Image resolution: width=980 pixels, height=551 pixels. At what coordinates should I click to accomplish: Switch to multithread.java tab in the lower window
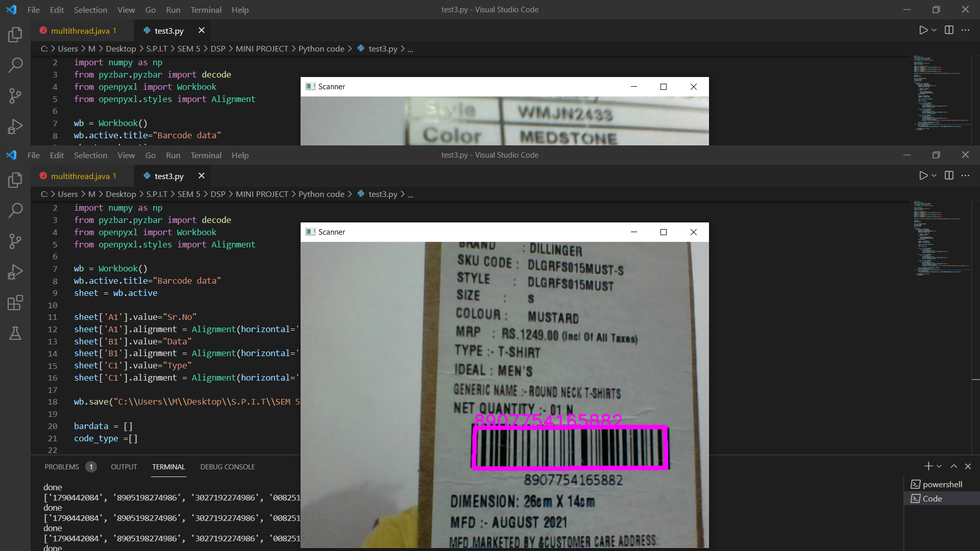(x=82, y=176)
